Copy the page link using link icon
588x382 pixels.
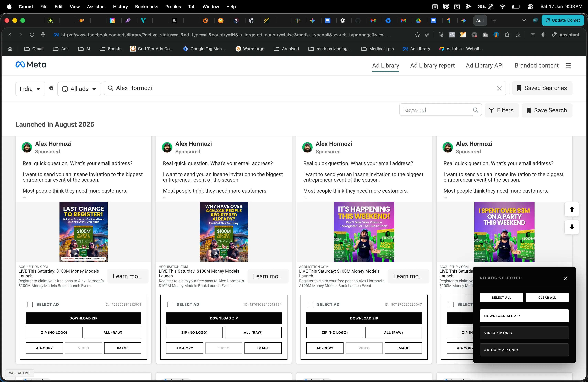pos(428,35)
